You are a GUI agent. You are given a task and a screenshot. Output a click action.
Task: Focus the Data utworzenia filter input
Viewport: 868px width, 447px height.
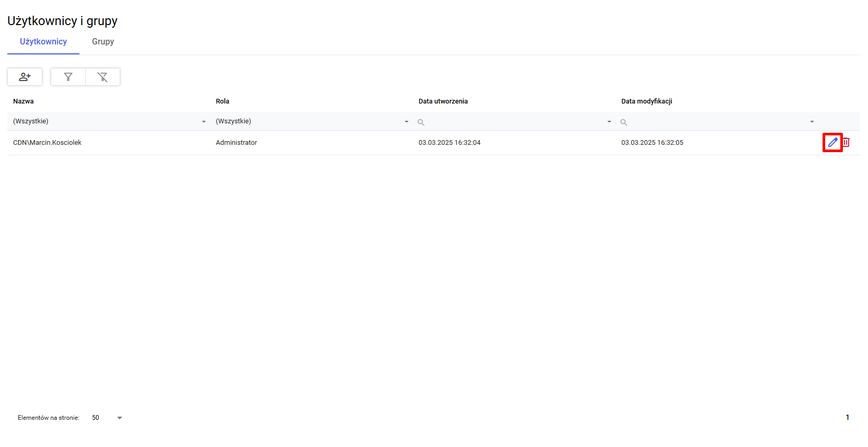coord(515,122)
